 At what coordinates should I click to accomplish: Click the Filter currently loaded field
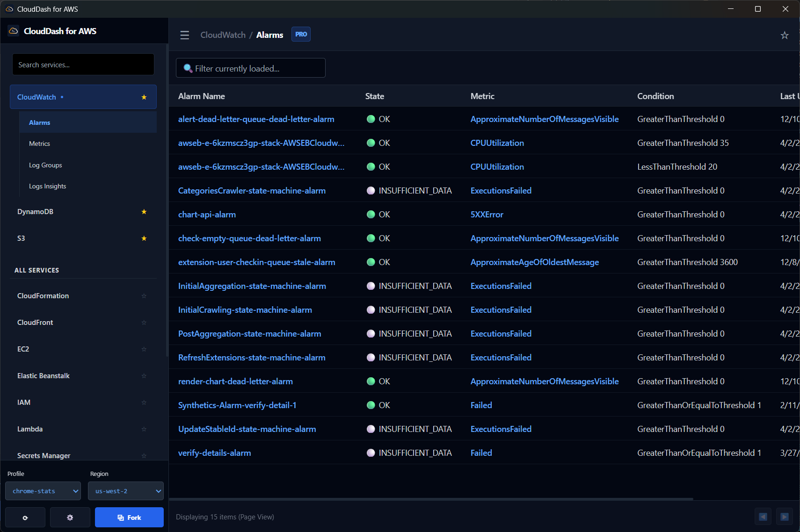tap(251, 68)
